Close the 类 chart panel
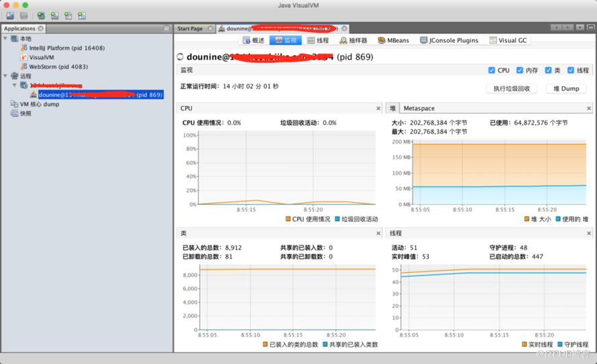 pyautogui.click(x=378, y=233)
